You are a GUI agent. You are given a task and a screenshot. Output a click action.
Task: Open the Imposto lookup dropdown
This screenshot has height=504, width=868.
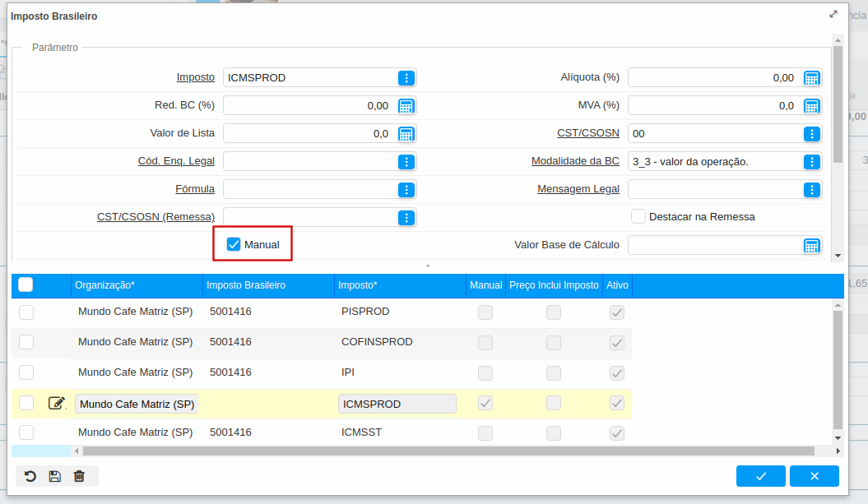coord(406,78)
